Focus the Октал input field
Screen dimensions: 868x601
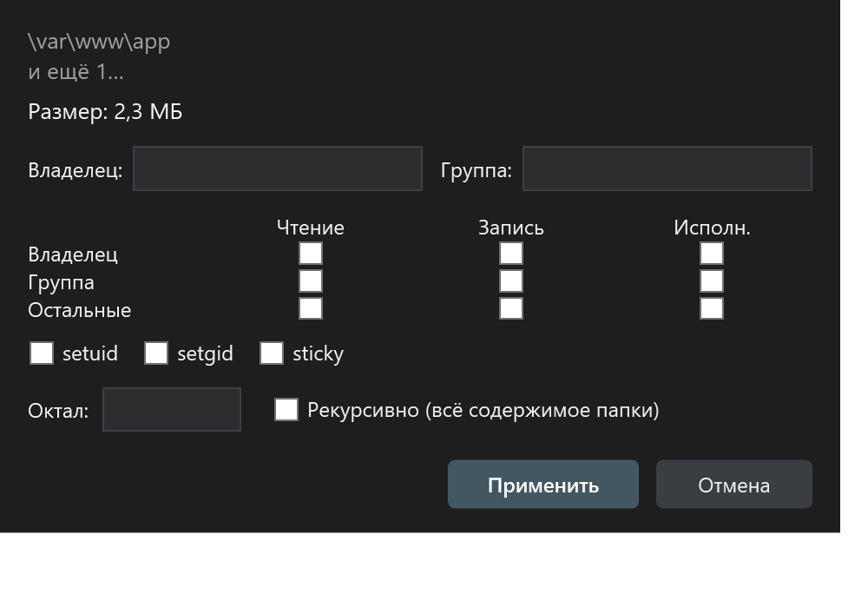click(x=172, y=410)
